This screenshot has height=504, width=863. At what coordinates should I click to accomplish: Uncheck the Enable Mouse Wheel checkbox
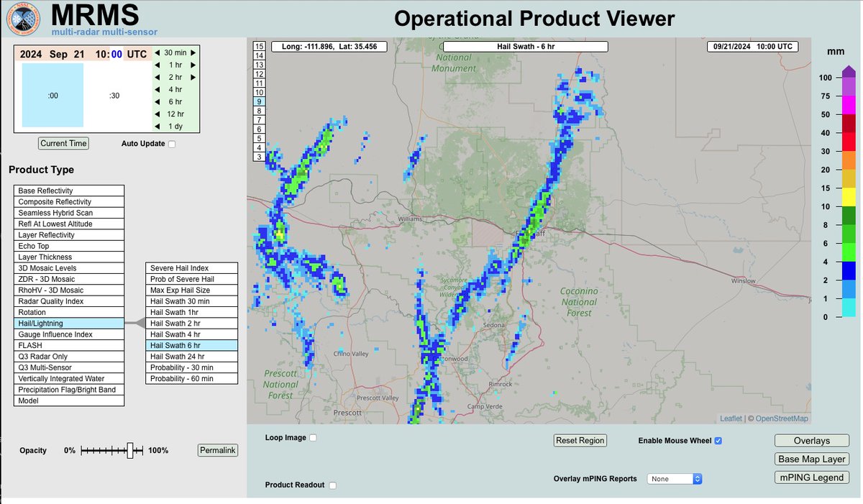click(x=718, y=441)
